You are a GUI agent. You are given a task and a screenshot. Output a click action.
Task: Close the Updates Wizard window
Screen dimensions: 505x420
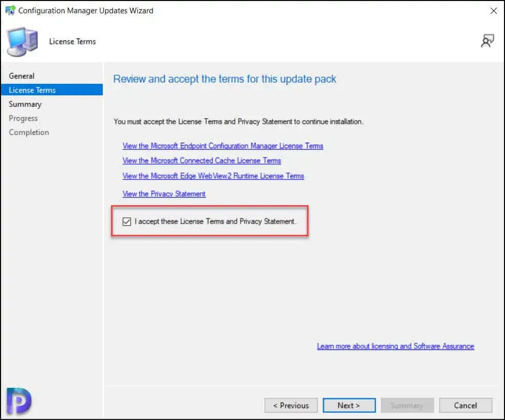(x=493, y=11)
